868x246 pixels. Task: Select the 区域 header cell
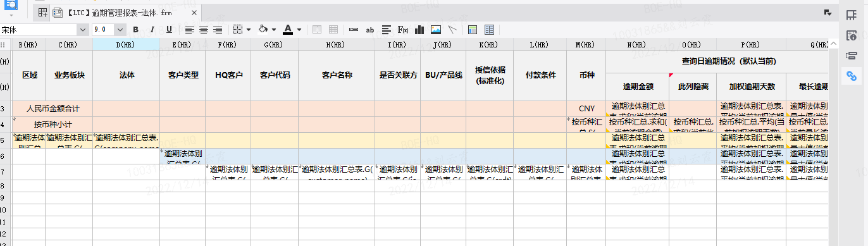click(x=29, y=75)
